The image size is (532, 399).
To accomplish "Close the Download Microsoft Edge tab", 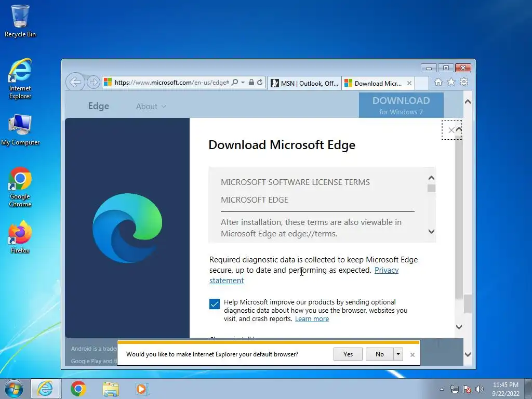I will (x=409, y=83).
